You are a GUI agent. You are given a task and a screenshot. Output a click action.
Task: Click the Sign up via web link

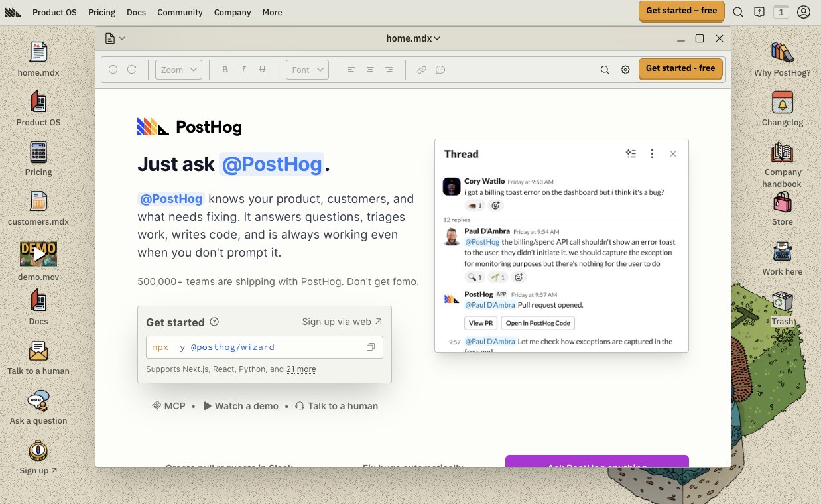click(x=342, y=322)
